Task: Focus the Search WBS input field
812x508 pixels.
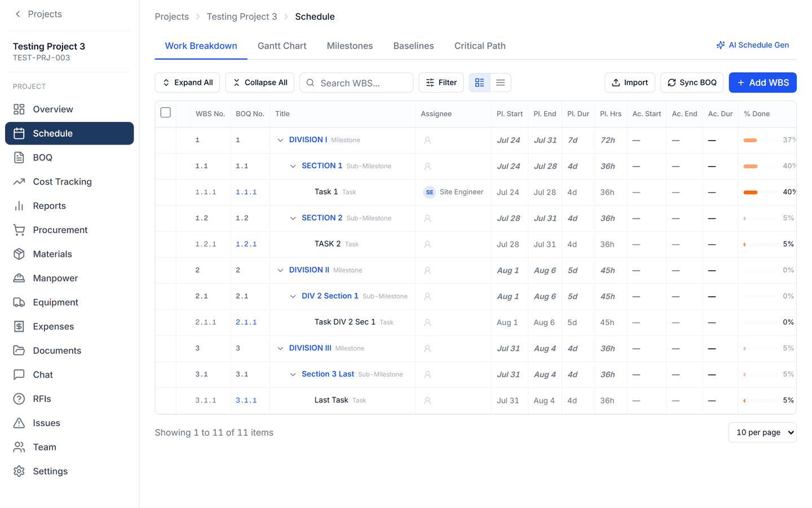Action: pos(356,82)
